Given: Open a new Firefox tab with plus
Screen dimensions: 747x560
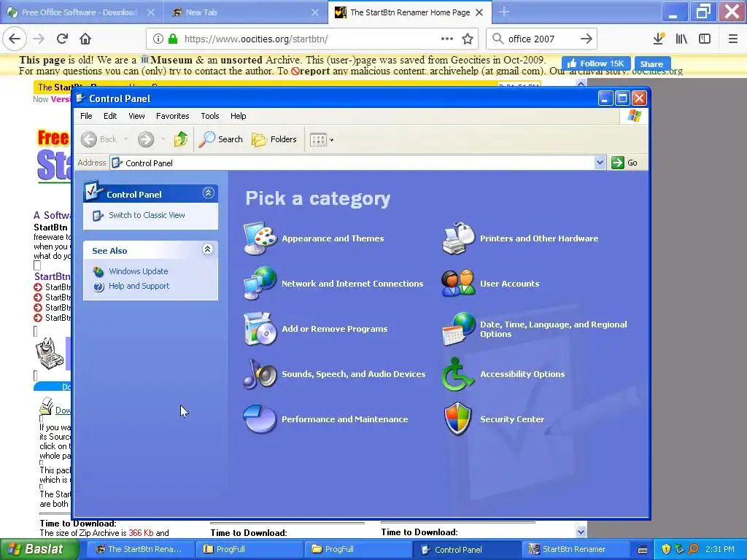Looking at the screenshot, I should (x=504, y=12).
